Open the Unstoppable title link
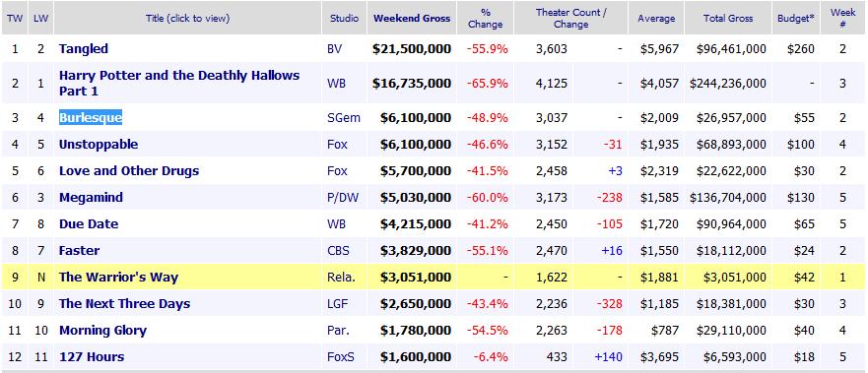Image resolution: width=868 pixels, height=373 pixels. tap(99, 145)
